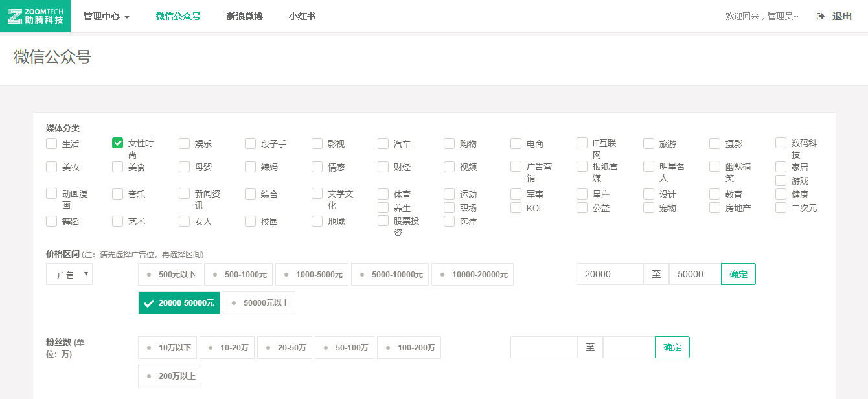This screenshot has width=868, height=399.
Task: Select the 二次元 category checkbox
Action: point(781,207)
